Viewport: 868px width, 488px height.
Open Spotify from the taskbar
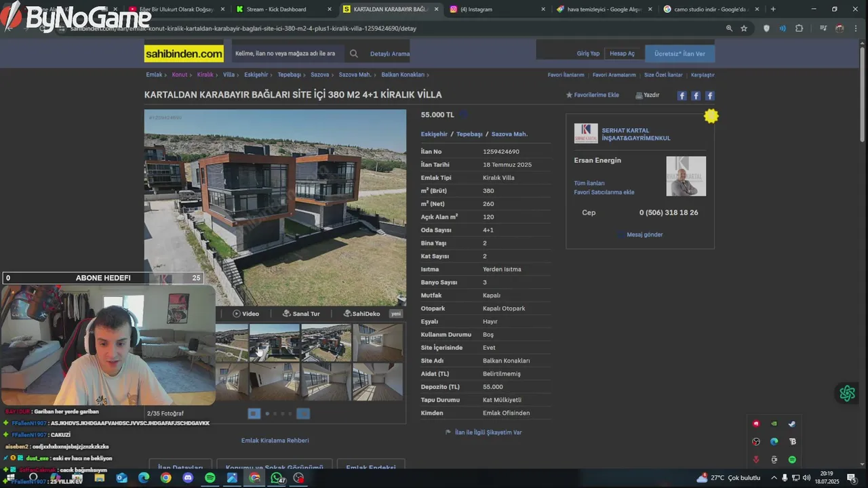(210, 478)
